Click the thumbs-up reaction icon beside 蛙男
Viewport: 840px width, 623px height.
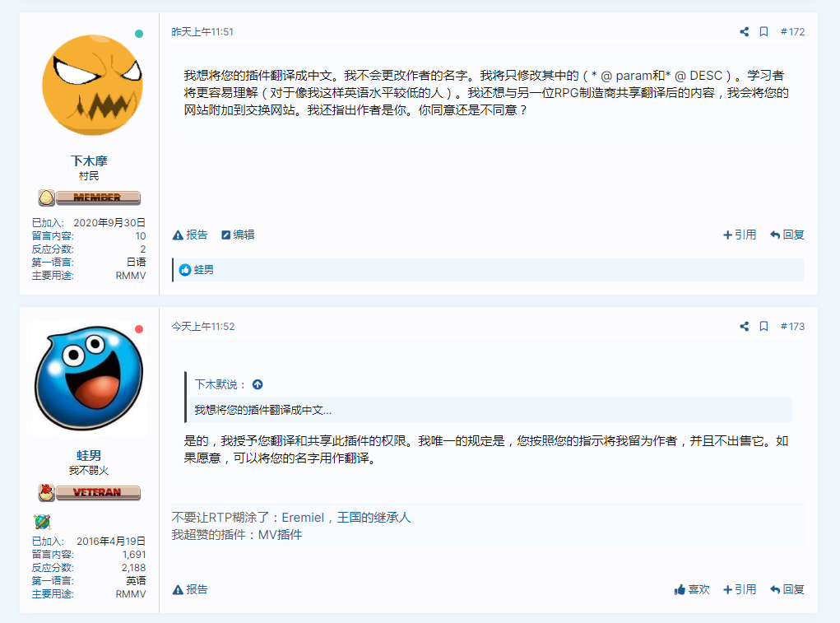(185, 270)
